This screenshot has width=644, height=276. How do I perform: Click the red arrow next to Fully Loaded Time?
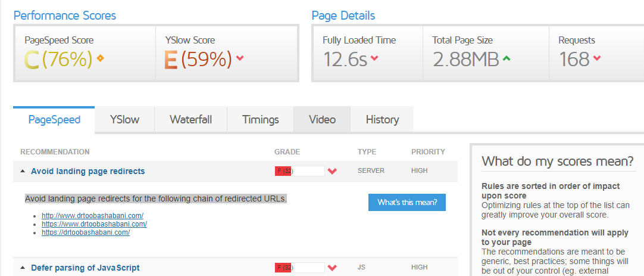point(374,58)
